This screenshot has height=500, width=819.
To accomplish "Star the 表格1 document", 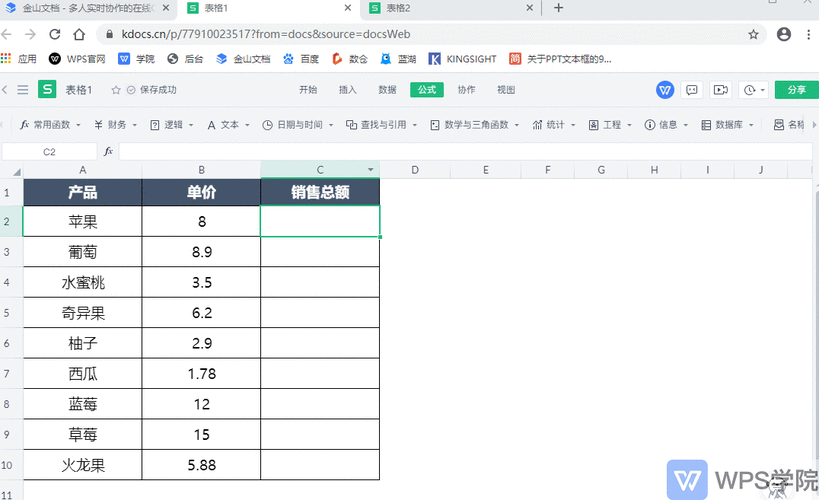I will point(116,90).
